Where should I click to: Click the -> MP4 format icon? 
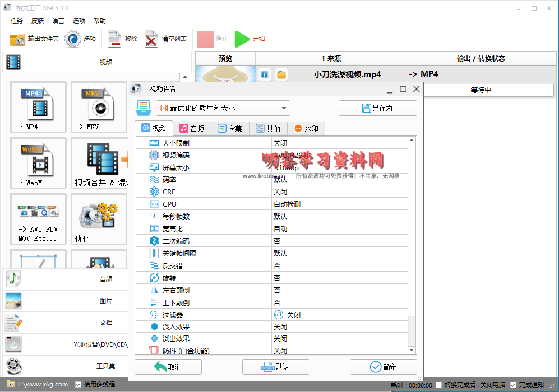click(38, 106)
